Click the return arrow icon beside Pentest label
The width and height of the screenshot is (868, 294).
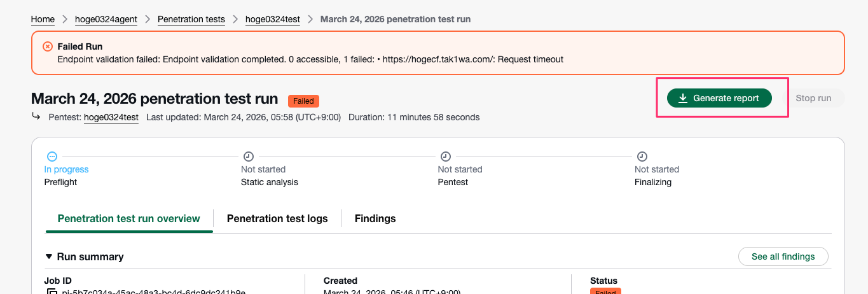coord(36,116)
